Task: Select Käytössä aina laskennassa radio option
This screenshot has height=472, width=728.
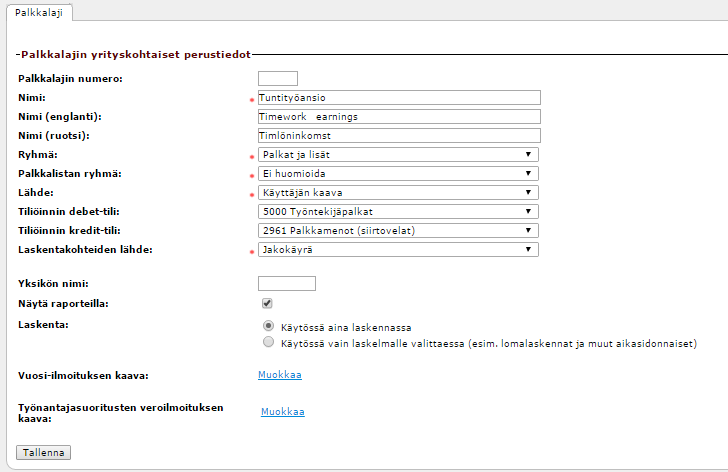Action: click(267, 326)
